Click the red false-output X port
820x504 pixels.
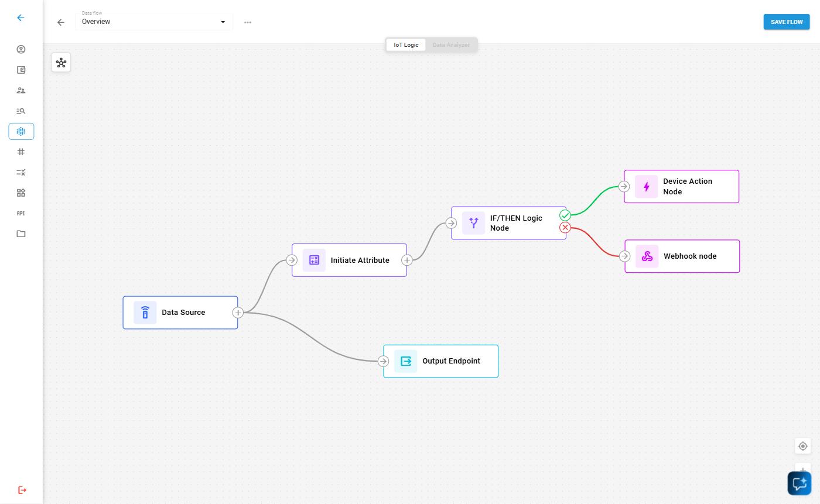pos(565,228)
